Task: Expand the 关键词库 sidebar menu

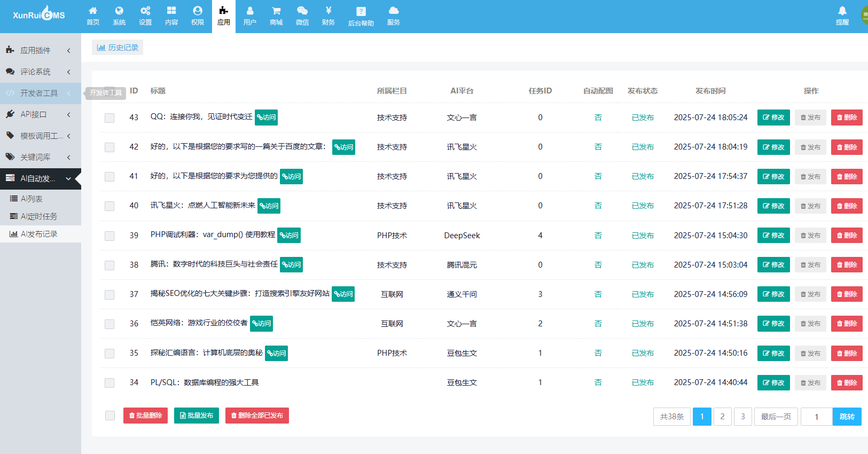Action: (x=41, y=157)
